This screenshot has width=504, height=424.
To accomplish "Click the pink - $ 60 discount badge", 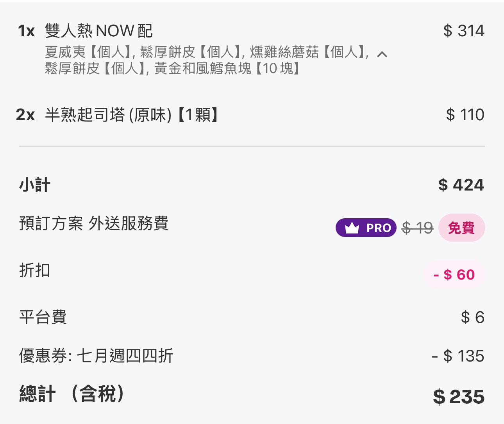I will click(454, 274).
